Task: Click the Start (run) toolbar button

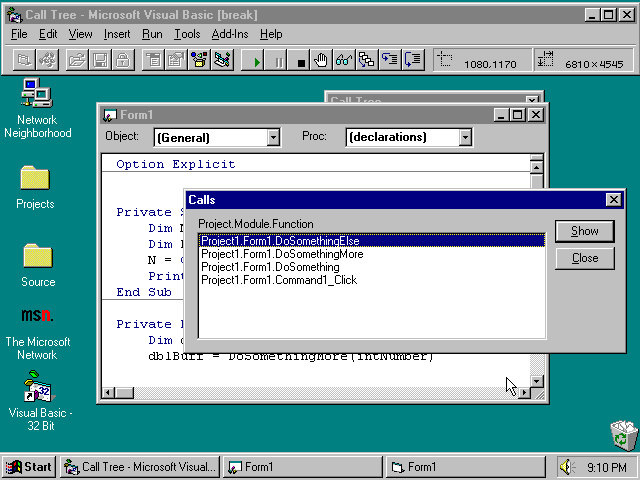Action: click(x=258, y=60)
